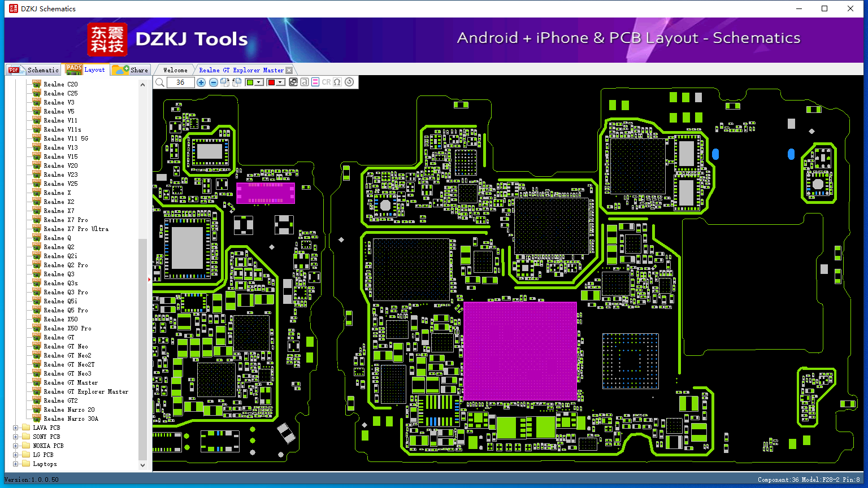Expand the LG PCB folder
Screen dimensions: 868x488
[x=16, y=455]
